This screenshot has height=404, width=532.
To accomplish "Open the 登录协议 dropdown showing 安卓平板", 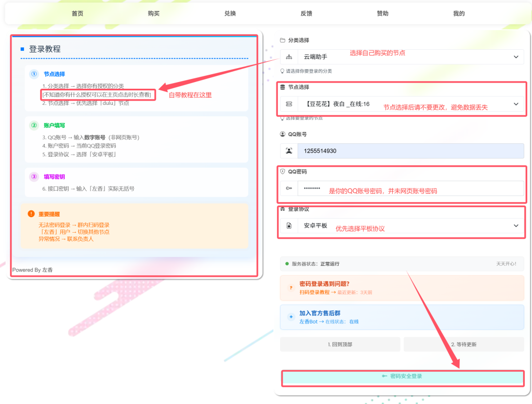I will click(410, 226).
